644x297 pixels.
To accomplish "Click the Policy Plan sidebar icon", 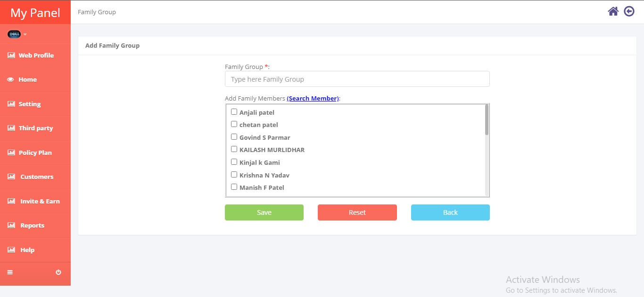I will tap(11, 153).
